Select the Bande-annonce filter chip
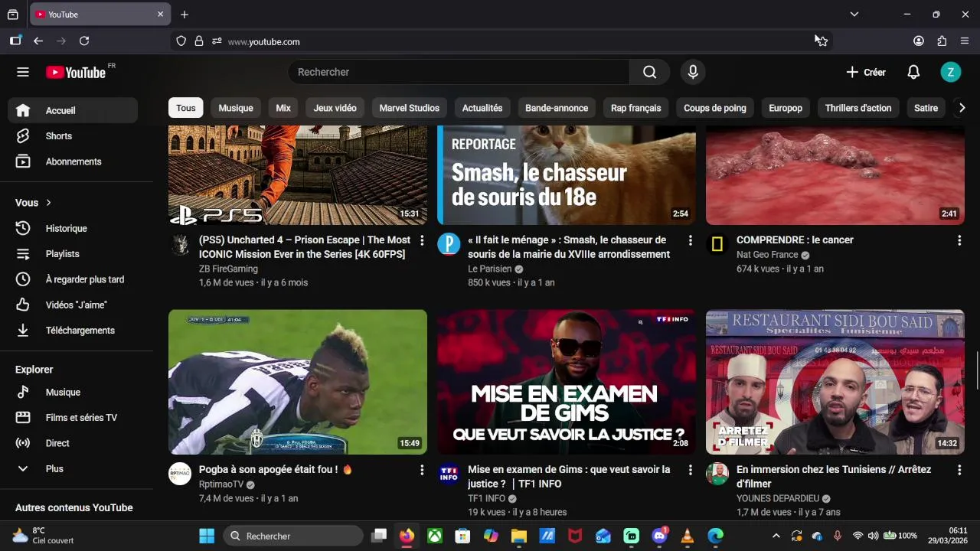The width and height of the screenshot is (980, 551). [x=557, y=108]
